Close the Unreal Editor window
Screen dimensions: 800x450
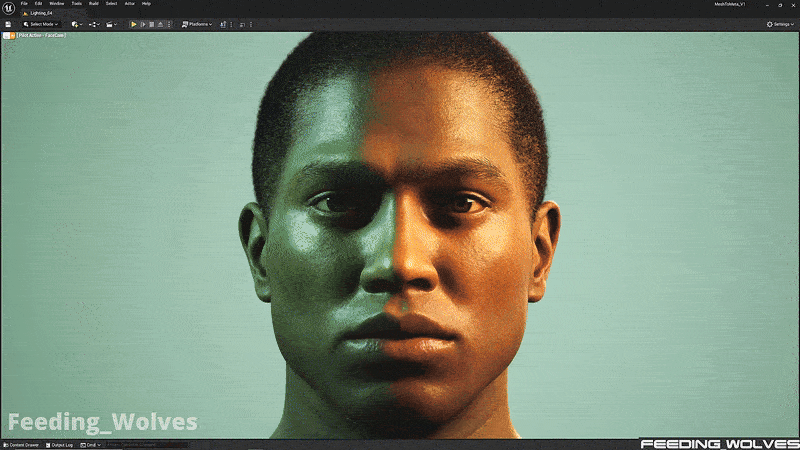(x=792, y=5)
